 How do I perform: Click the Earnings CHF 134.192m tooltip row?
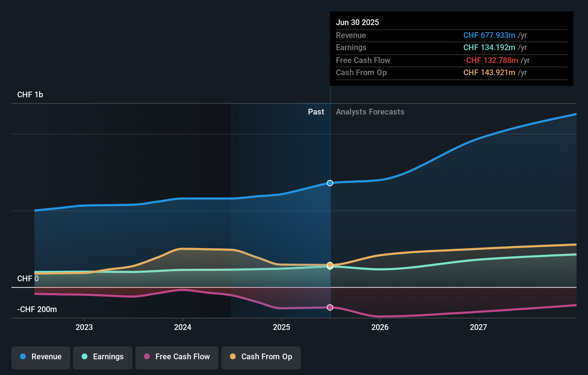click(490, 47)
